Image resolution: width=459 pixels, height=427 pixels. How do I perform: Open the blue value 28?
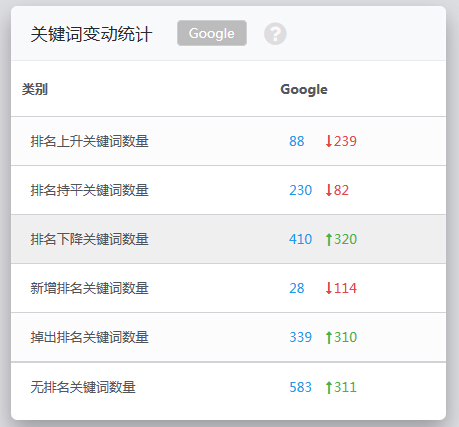point(297,288)
